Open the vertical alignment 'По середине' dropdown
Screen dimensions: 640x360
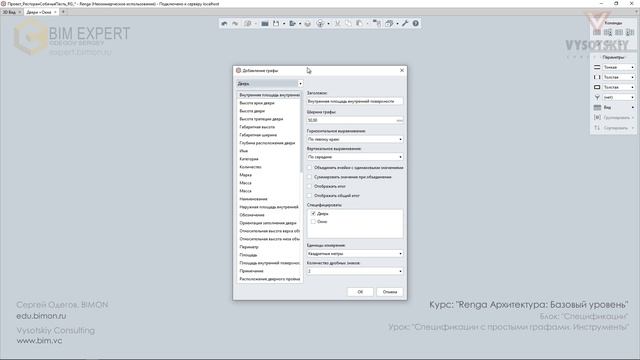pyautogui.click(x=355, y=157)
